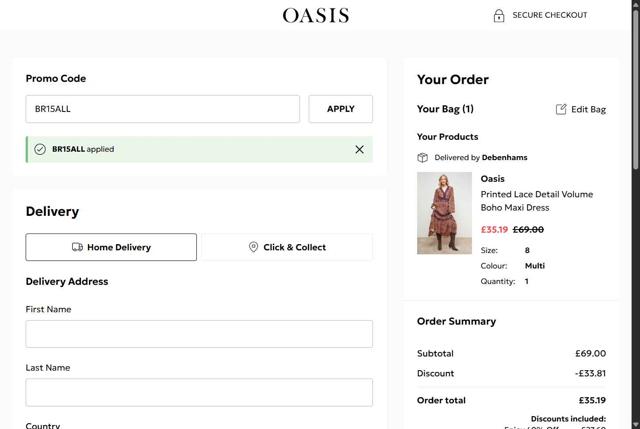The image size is (640, 429).
Task: Select the Home Delivery tab
Action: coord(111,247)
